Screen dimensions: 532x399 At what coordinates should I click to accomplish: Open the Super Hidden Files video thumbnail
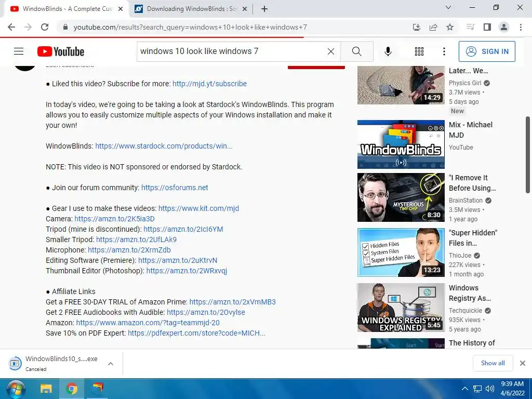click(401, 252)
